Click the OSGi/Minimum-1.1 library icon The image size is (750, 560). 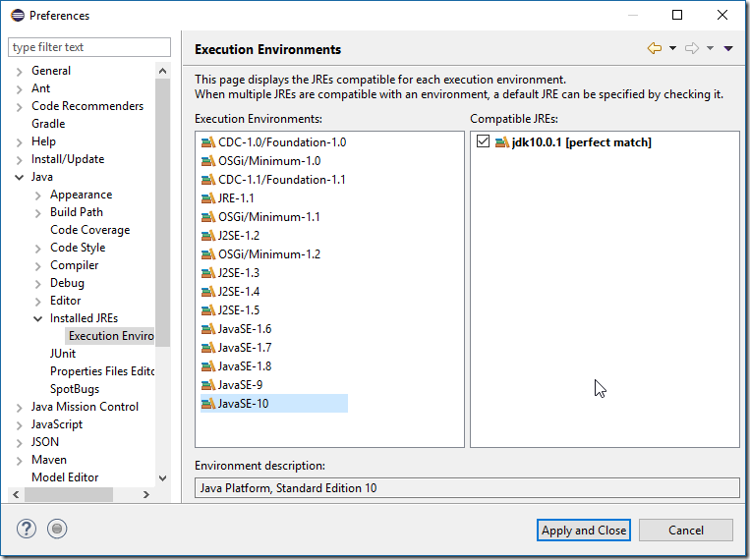(208, 217)
